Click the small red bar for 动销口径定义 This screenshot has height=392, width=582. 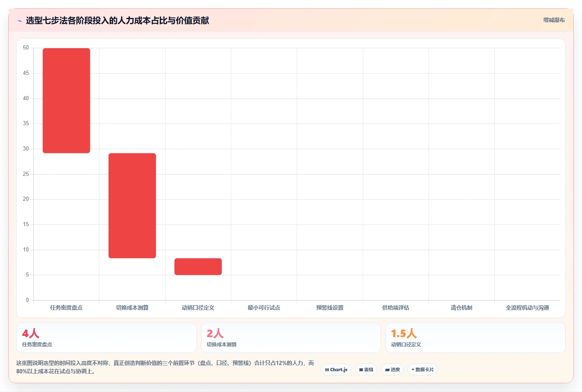point(198,266)
